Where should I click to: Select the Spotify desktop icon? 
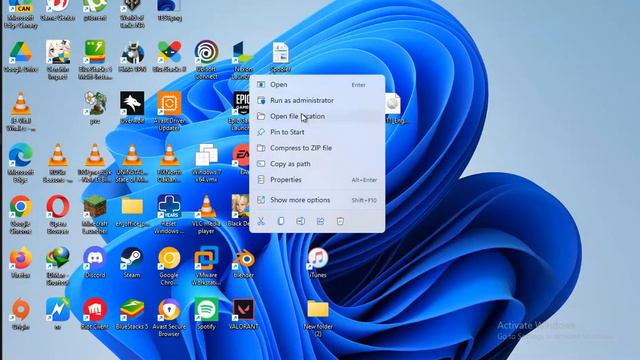coord(207,313)
